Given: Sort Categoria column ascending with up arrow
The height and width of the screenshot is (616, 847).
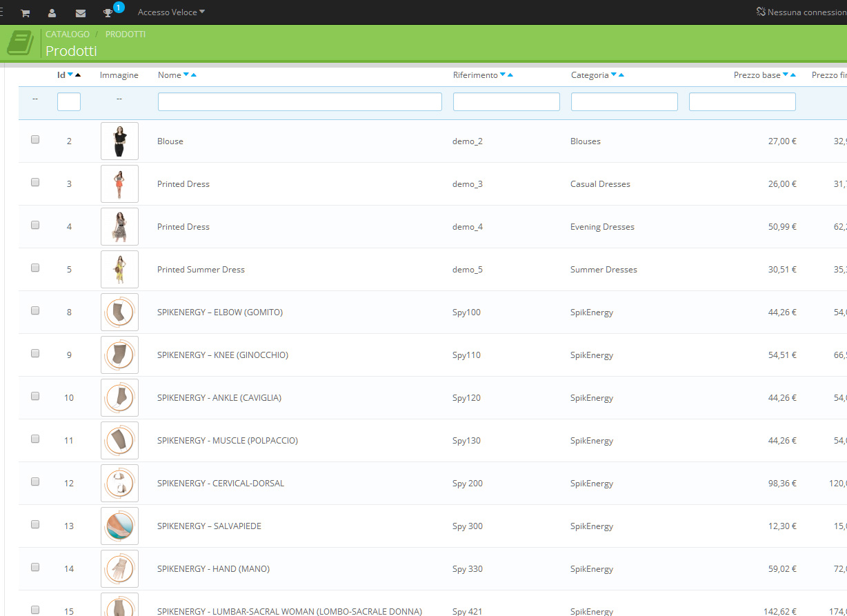Looking at the screenshot, I should click(x=621, y=74).
